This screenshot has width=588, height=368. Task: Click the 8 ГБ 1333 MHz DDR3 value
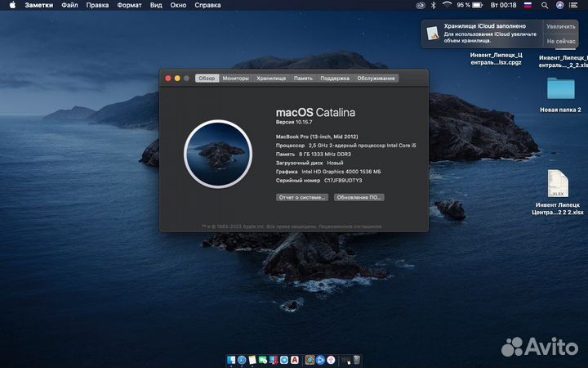pos(325,154)
